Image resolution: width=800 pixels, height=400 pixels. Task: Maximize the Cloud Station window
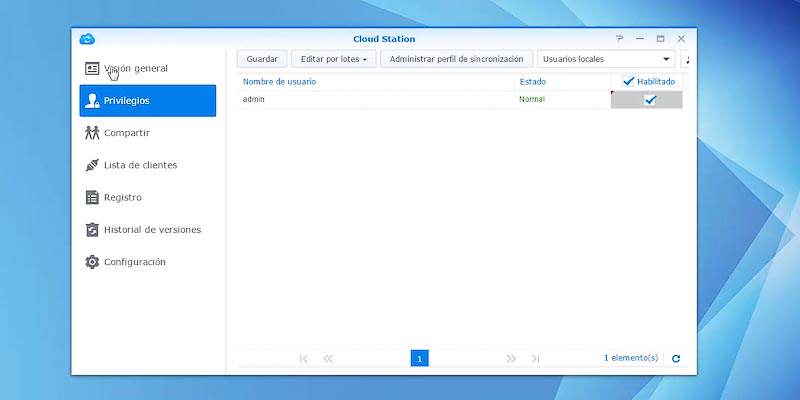click(x=660, y=39)
